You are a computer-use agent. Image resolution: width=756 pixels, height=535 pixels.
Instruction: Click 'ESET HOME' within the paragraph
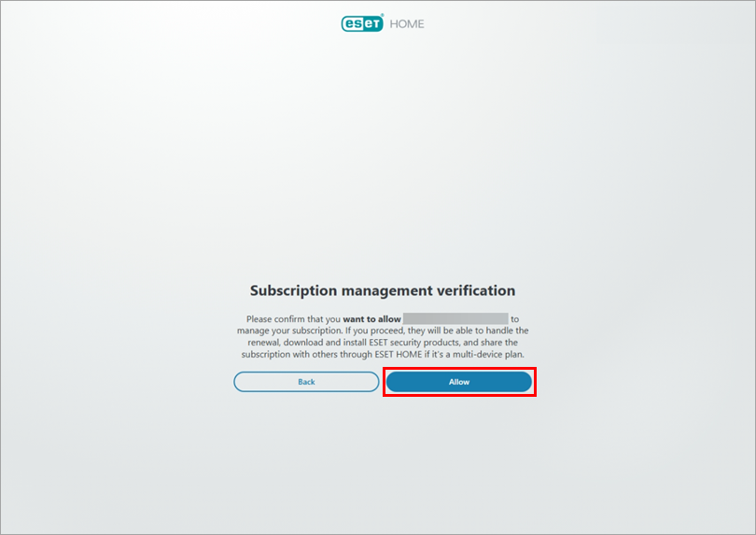pos(399,354)
